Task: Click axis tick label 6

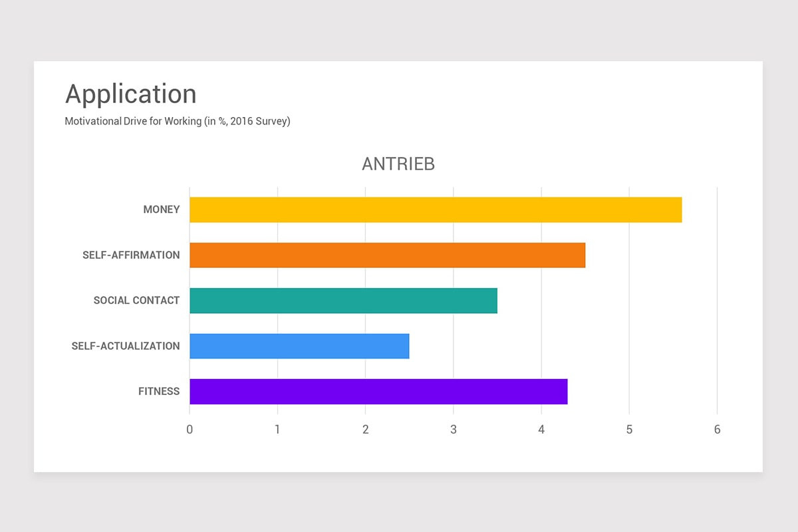Action: tap(717, 430)
